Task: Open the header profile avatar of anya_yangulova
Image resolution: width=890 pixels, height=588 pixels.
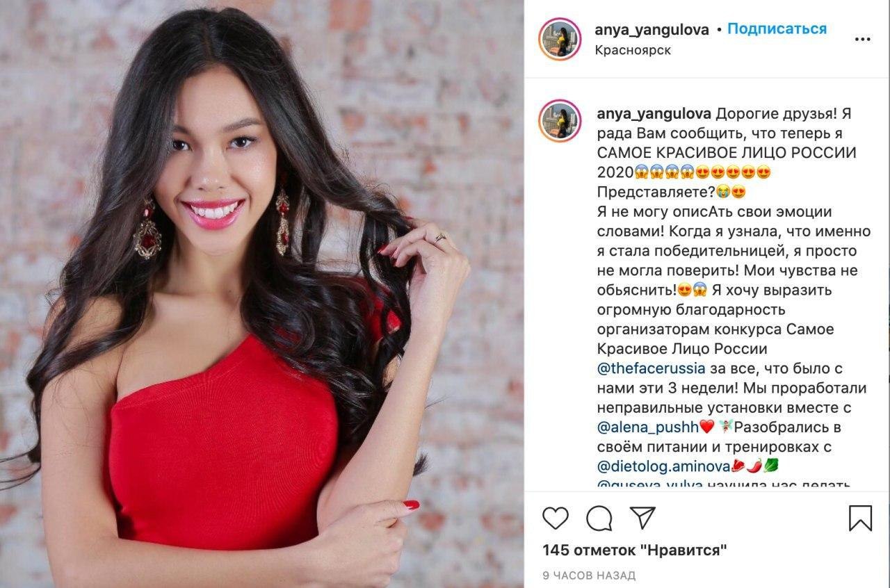Action: (x=560, y=40)
